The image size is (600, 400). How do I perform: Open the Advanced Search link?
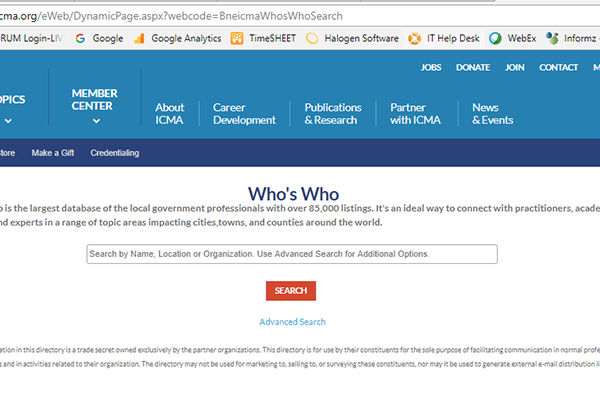(292, 322)
